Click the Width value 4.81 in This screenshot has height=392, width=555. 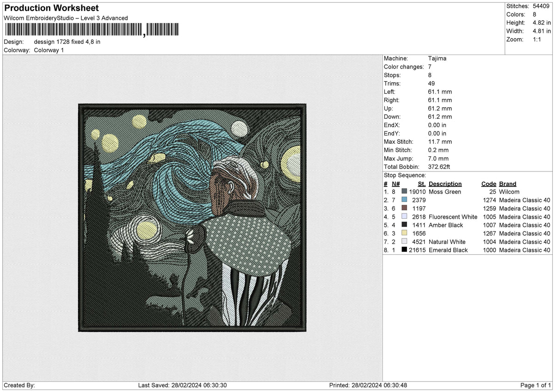[542, 31]
